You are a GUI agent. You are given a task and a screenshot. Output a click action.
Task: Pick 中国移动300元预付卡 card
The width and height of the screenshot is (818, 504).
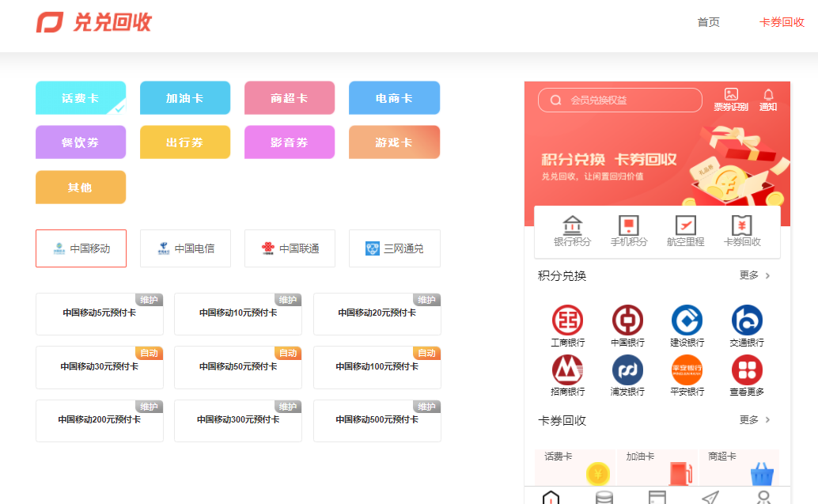(x=238, y=420)
